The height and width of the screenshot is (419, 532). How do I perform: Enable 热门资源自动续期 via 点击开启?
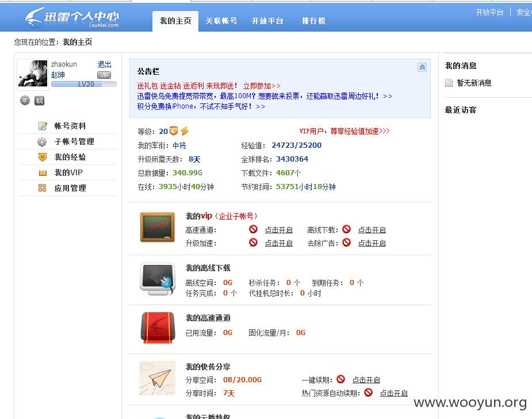(x=393, y=393)
